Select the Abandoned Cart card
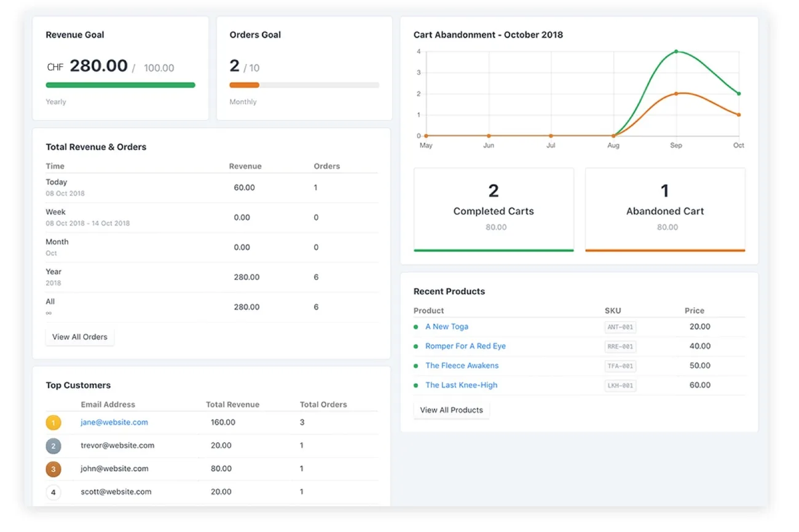 (x=665, y=210)
